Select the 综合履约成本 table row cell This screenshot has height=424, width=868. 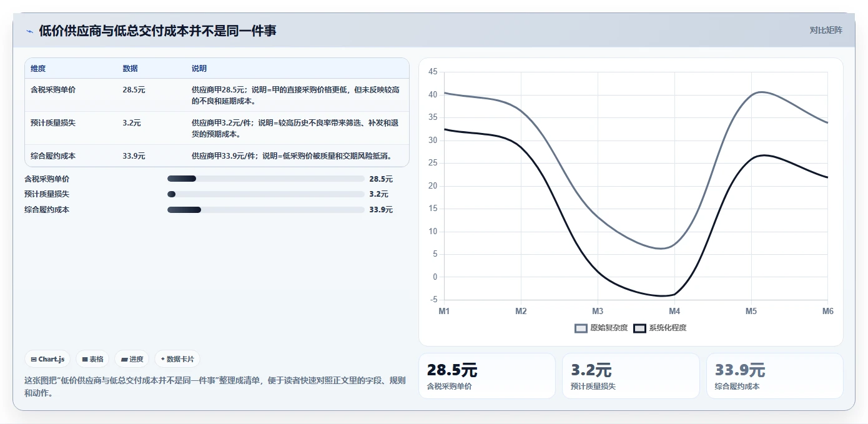pos(53,156)
